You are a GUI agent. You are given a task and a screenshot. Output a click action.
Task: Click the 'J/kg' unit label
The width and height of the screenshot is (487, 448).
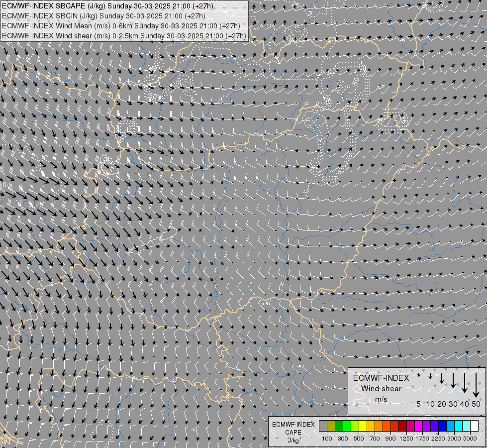click(x=293, y=441)
